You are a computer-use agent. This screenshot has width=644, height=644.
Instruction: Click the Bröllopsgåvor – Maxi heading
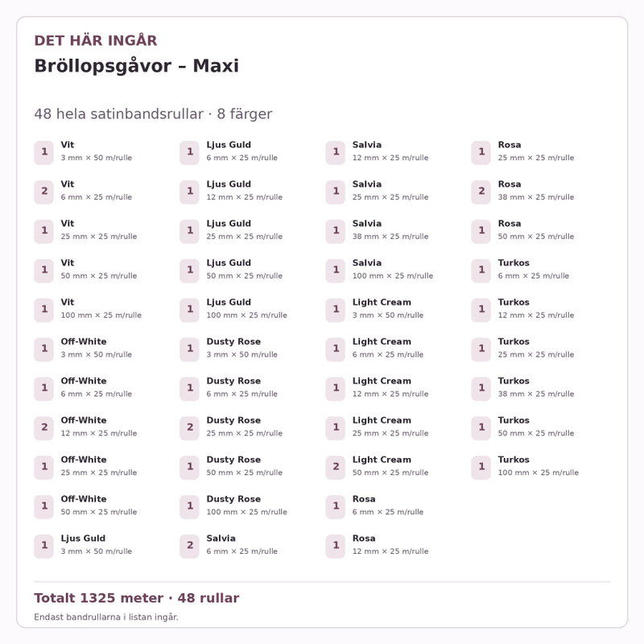(x=136, y=66)
